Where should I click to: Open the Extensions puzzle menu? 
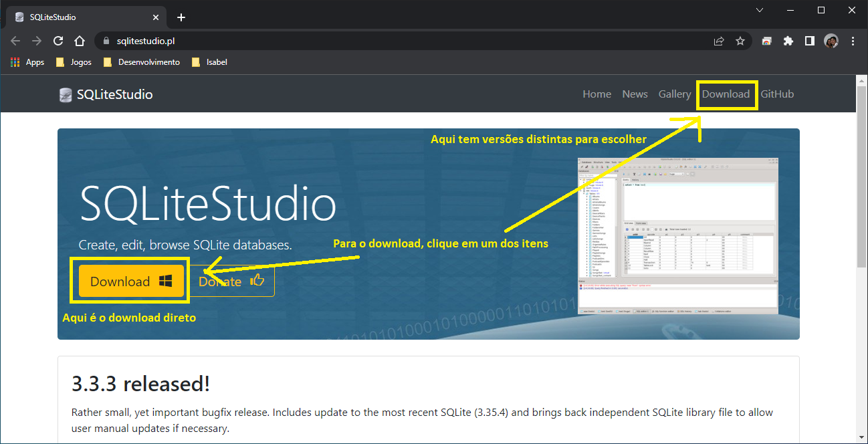pos(788,41)
